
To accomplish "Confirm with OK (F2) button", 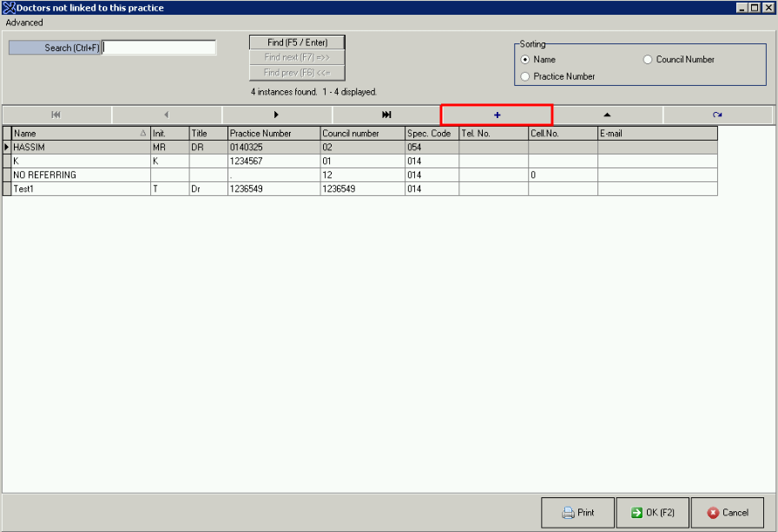I will pyautogui.click(x=652, y=513).
